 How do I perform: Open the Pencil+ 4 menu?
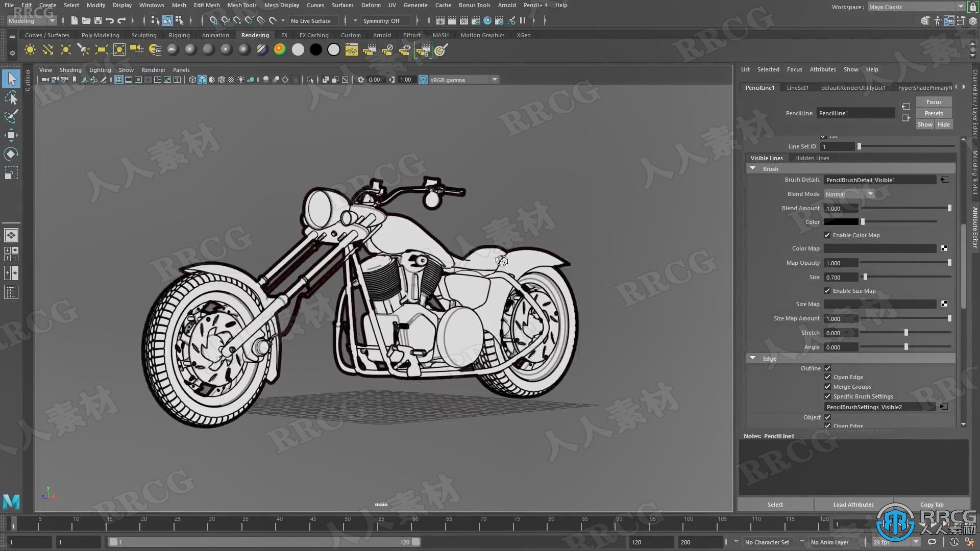point(535,5)
